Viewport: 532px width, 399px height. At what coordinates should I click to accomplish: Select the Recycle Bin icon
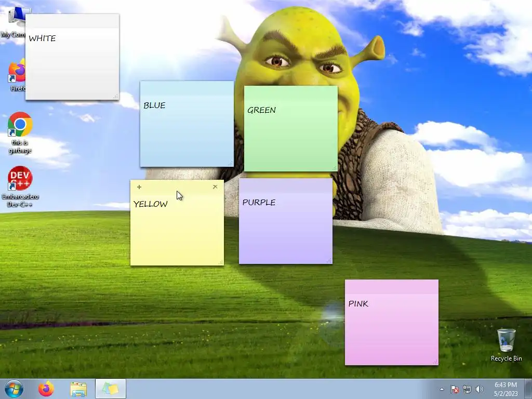coord(506,345)
